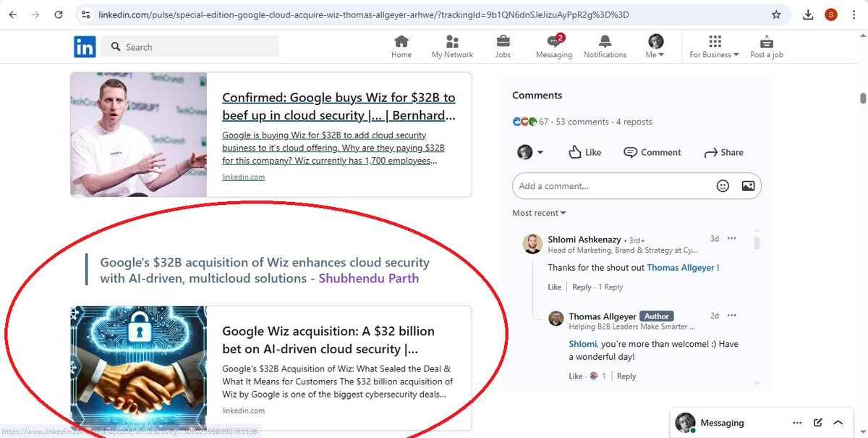
Task: Open Confirmed: Google buys Wiz article title
Action: click(x=339, y=106)
